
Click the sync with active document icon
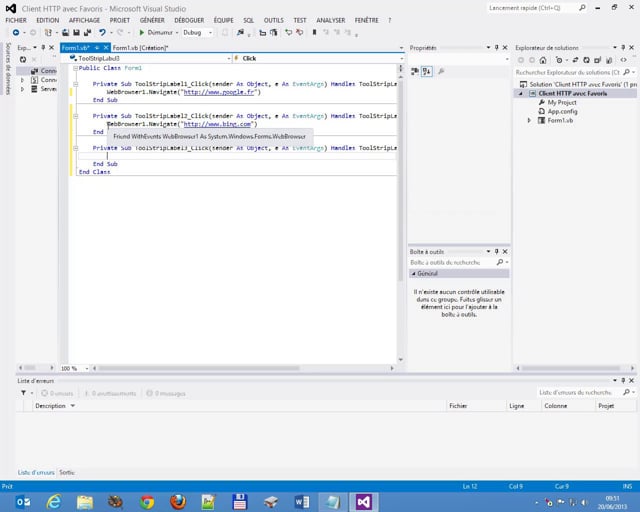[575, 60]
